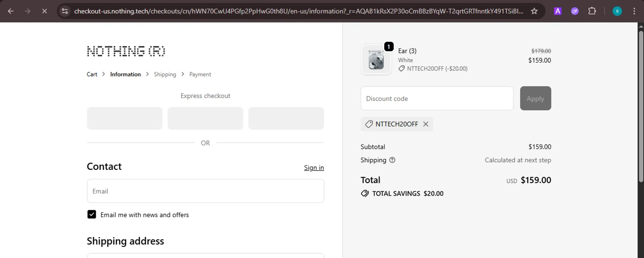
Task: Click the Ear (3) product thumbnail
Action: 376,60
